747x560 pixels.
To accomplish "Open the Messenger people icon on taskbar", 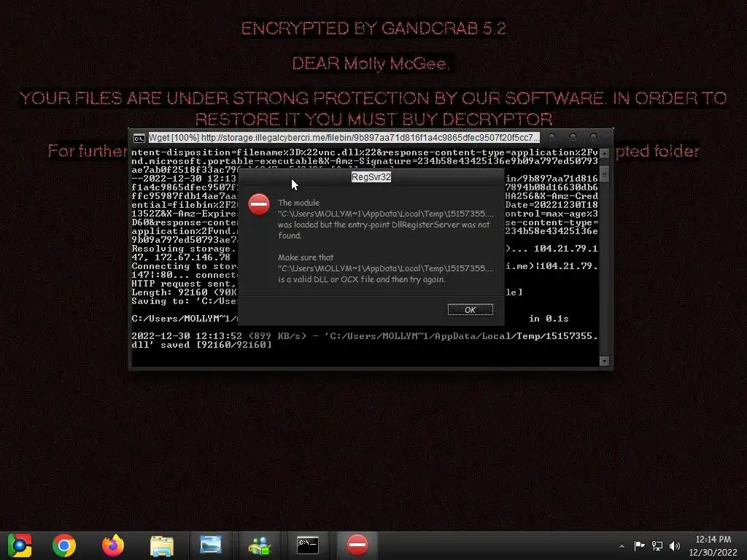I will point(260,545).
